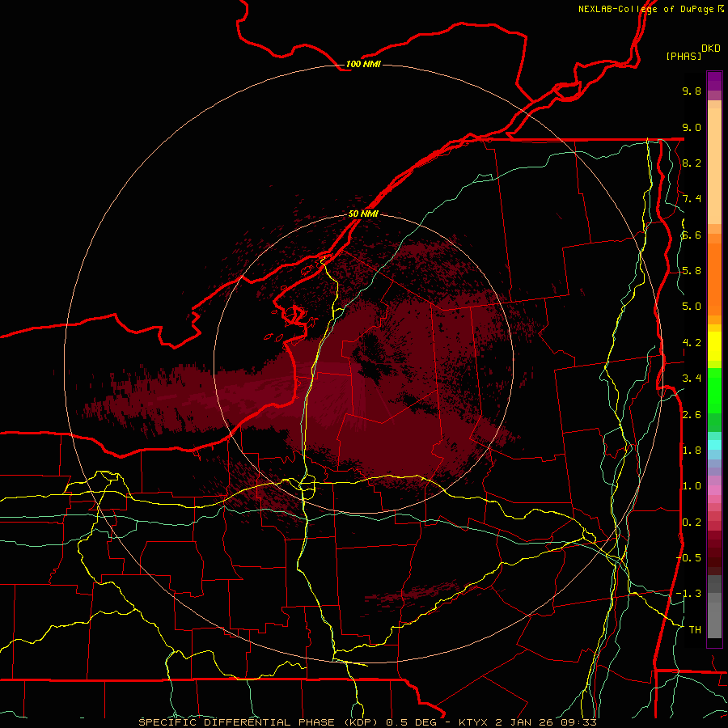Click the TH threshold label on scale
Screen dimensions: 728x728
(x=695, y=630)
